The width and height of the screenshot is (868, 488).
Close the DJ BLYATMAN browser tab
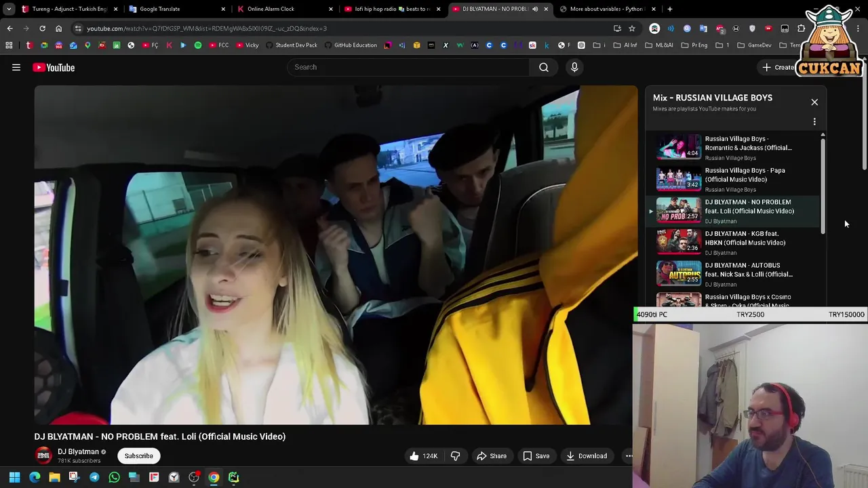(546, 9)
